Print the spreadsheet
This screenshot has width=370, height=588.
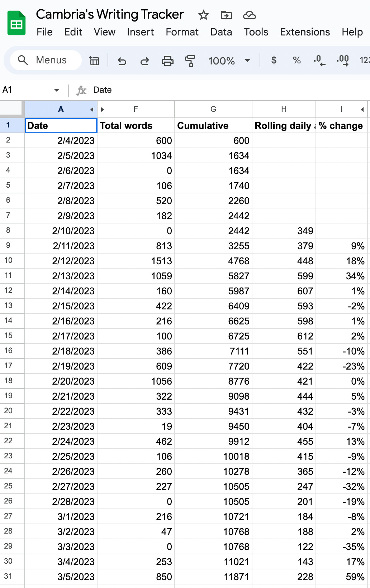click(167, 61)
